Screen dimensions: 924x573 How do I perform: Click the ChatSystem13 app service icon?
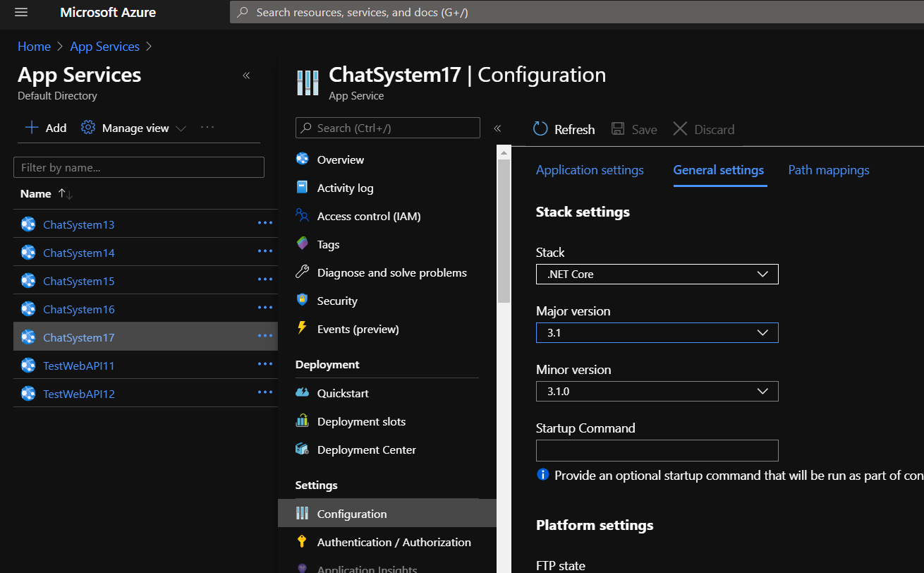coord(28,224)
